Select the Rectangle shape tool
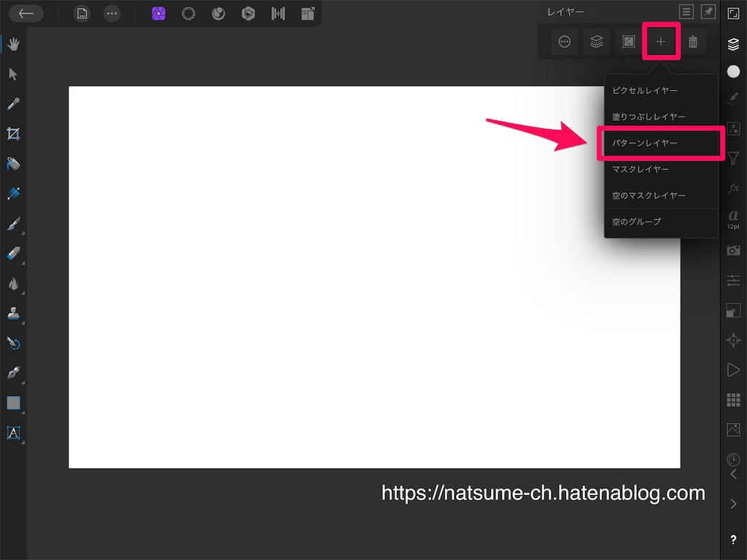The height and width of the screenshot is (560, 747). point(13,402)
